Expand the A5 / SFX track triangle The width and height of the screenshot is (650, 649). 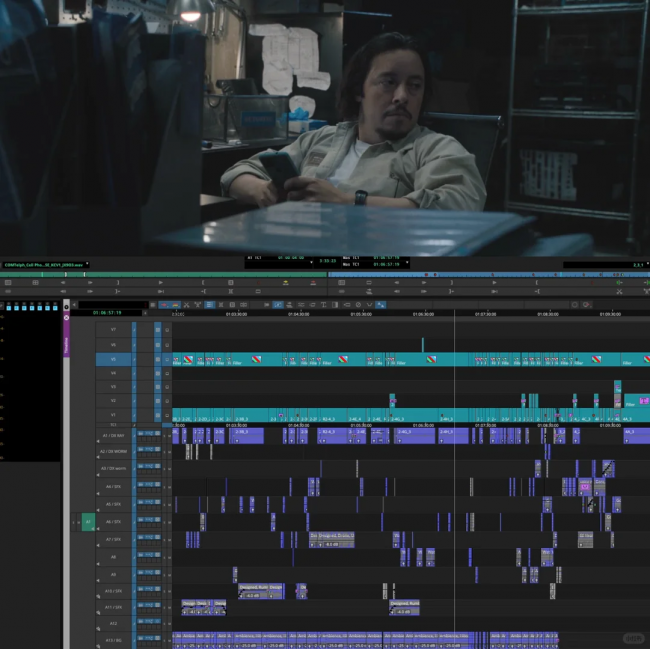[98, 511]
